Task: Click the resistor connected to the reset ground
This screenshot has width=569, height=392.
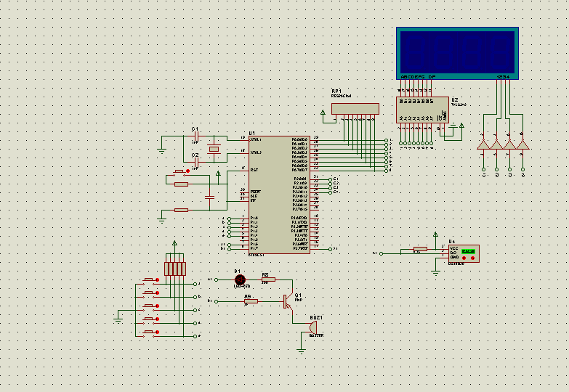Action: point(181,210)
